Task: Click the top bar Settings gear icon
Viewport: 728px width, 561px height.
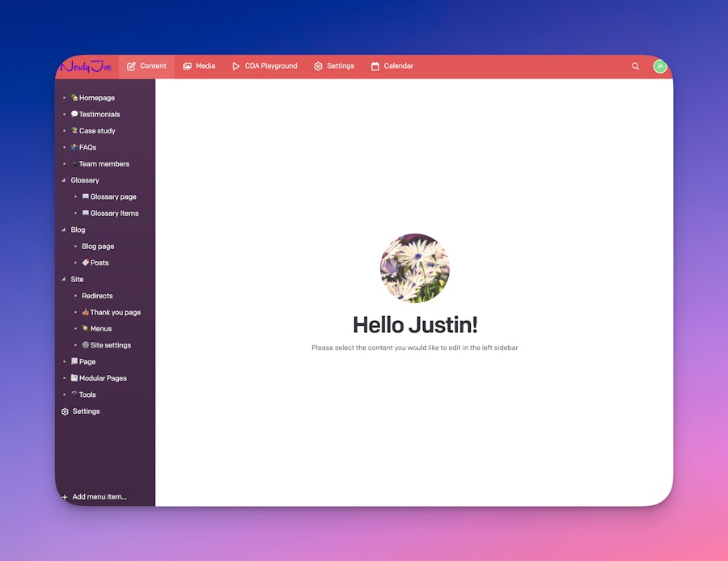Action: click(x=318, y=66)
